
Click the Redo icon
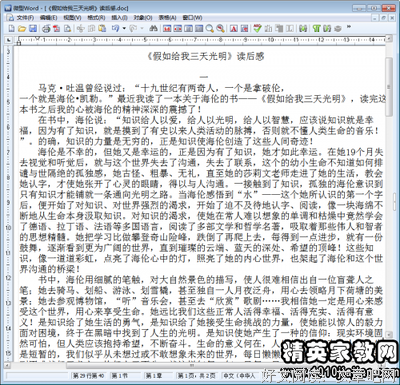coord(133,29)
